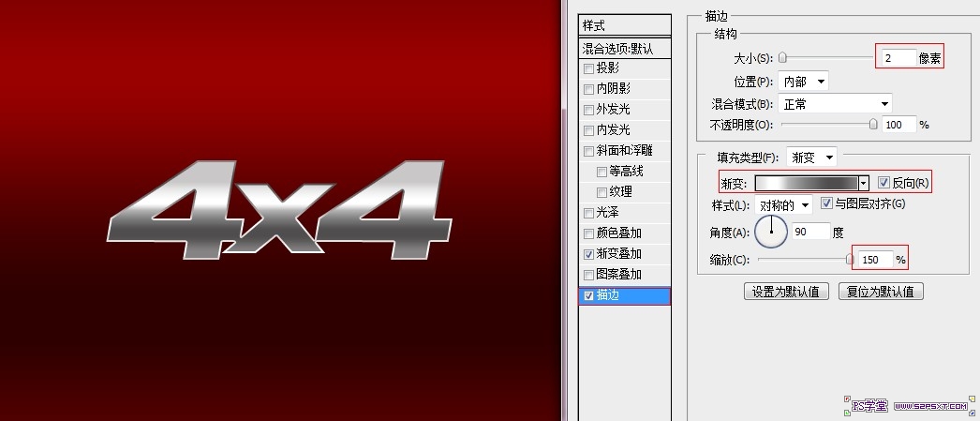
Task: Enable the 等高线 checkbox
Action: pyautogui.click(x=601, y=172)
